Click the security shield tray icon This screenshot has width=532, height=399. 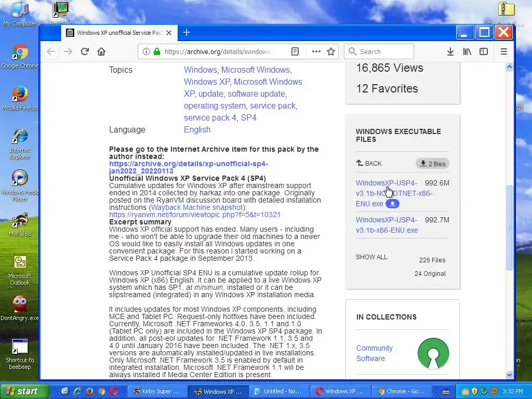click(x=475, y=391)
